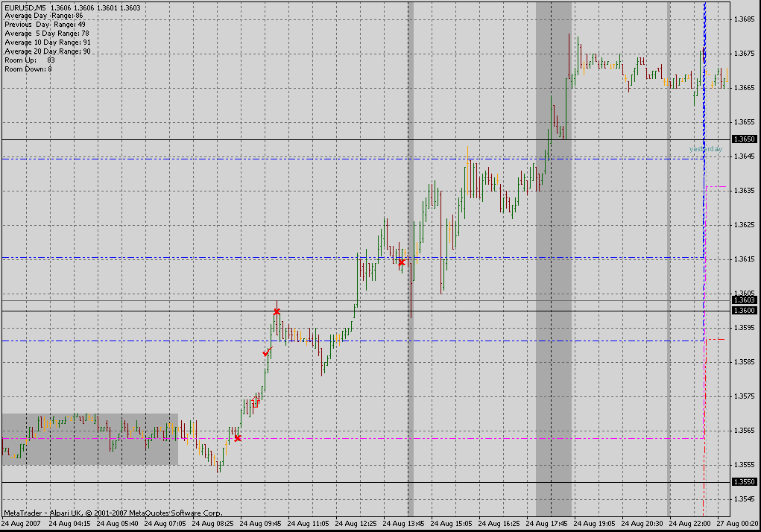Click the 1.3555 price axis label
This screenshot has height=532, width=761.
click(x=744, y=465)
